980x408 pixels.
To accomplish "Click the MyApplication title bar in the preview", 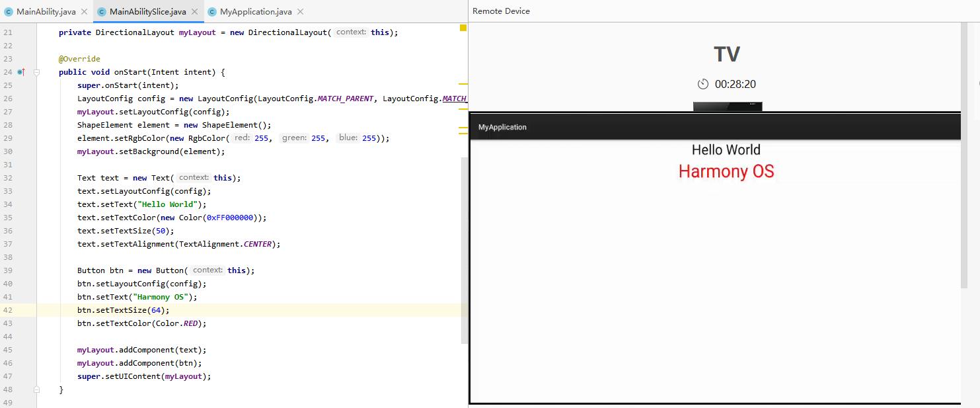I will tap(714, 127).
